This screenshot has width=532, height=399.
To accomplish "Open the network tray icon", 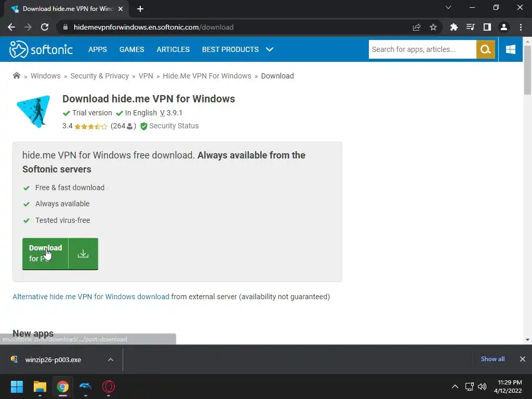I will click(x=469, y=387).
